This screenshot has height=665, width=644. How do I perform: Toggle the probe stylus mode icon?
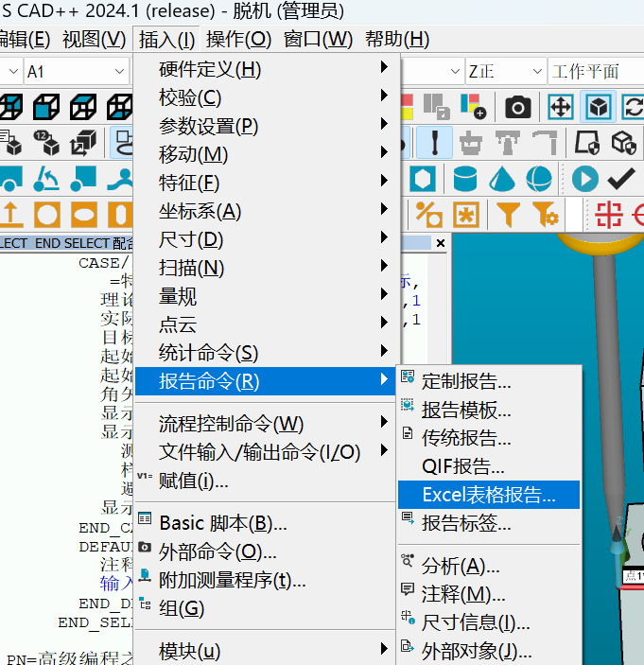click(434, 142)
